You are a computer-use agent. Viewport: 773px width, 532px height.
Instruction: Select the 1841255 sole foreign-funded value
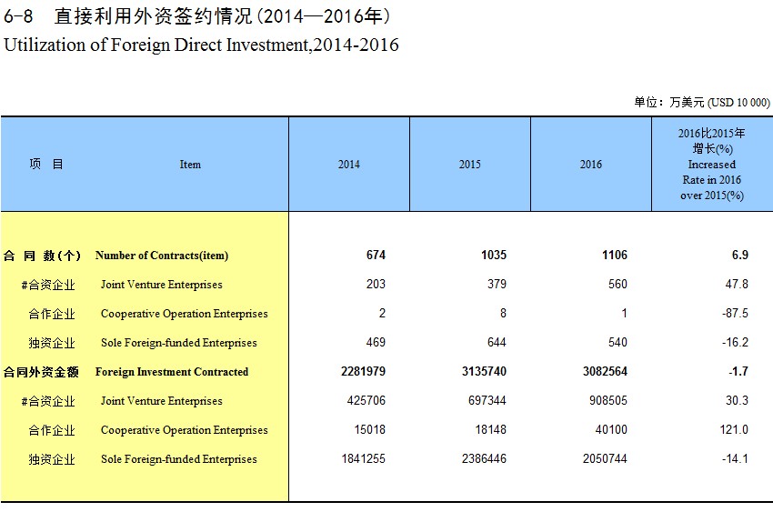[x=364, y=458]
